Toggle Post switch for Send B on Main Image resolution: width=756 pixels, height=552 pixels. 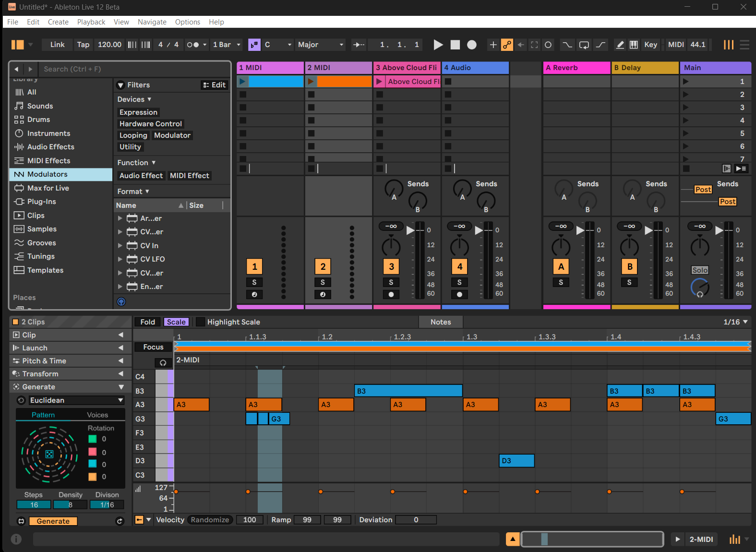727,202
